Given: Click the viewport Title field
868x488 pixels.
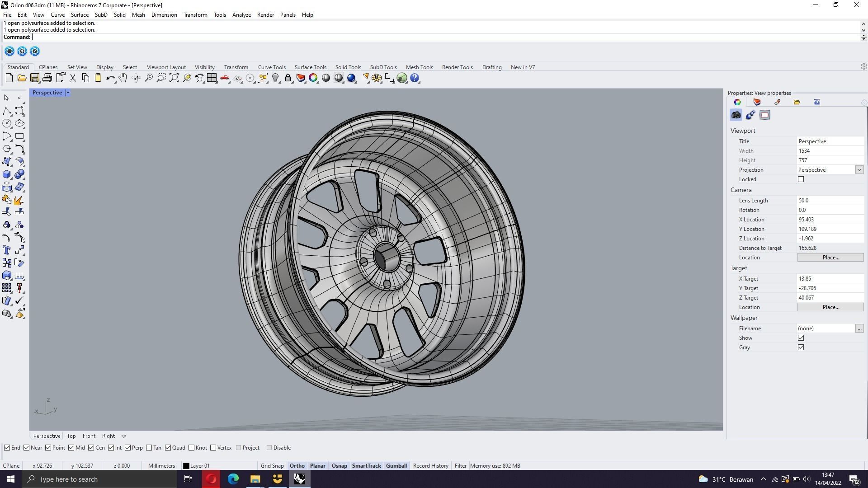Looking at the screenshot, I should [x=830, y=141].
